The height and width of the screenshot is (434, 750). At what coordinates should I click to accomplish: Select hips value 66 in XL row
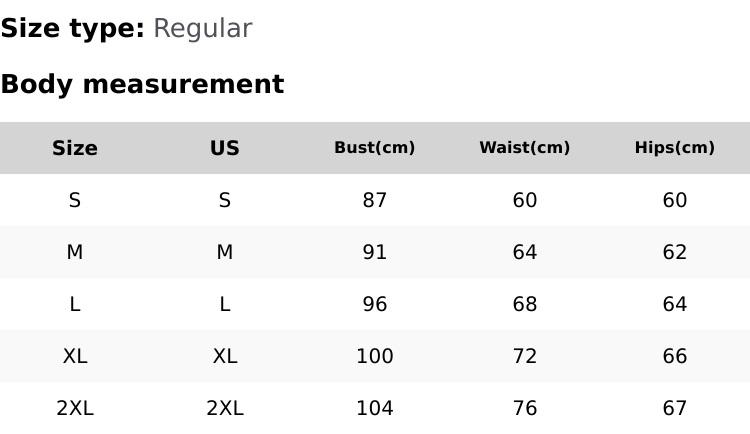(675, 356)
